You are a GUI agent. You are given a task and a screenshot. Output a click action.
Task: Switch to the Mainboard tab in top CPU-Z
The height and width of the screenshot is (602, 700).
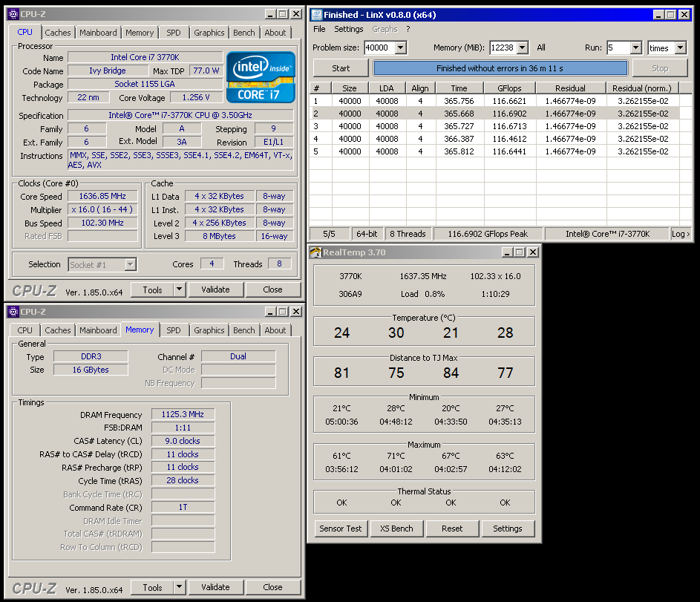pyautogui.click(x=98, y=33)
